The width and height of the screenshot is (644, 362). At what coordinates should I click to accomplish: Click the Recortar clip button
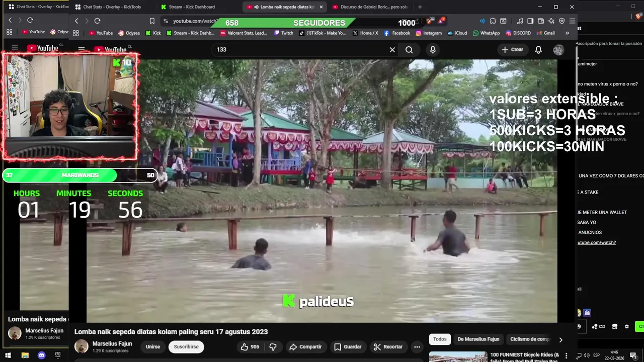[x=388, y=347]
